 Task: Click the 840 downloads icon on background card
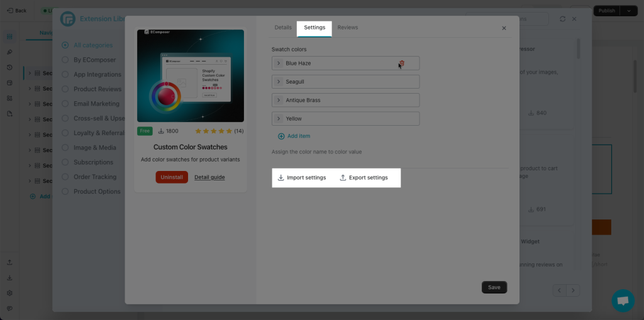pyautogui.click(x=531, y=113)
